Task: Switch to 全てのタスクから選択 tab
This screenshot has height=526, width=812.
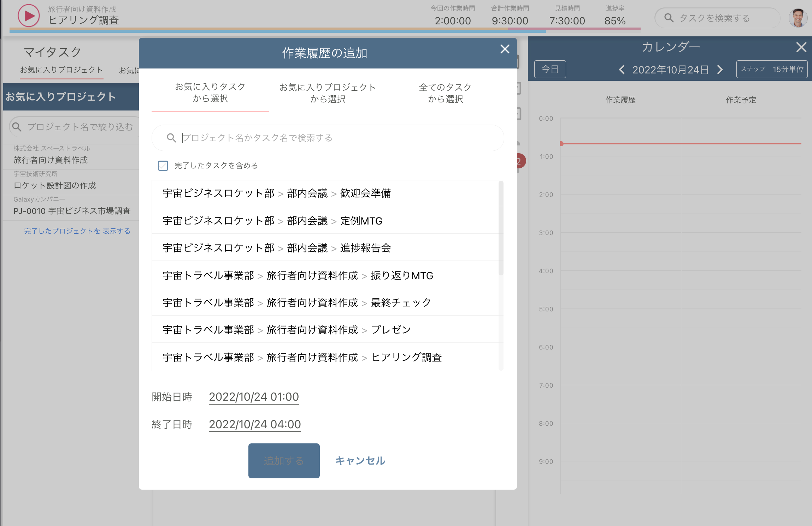Action: (445, 93)
